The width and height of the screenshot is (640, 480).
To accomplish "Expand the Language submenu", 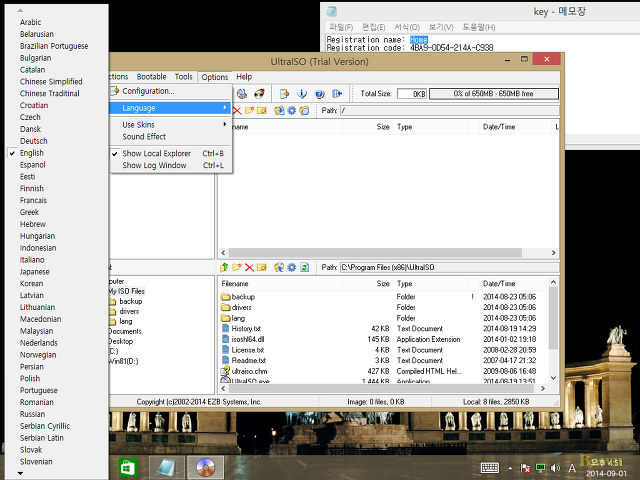I will point(171,108).
